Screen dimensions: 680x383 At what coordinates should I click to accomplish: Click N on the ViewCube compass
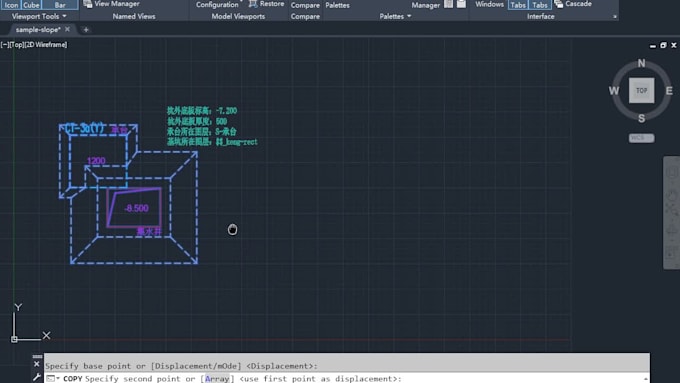pyautogui.click(x=641, y=63)
